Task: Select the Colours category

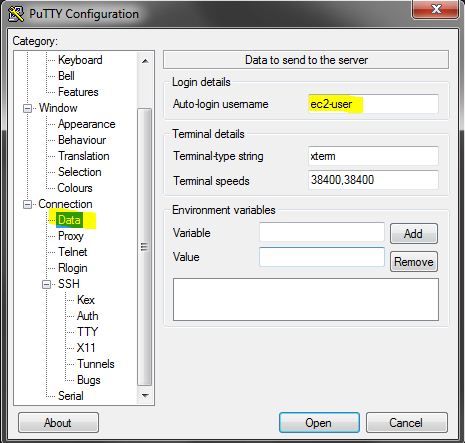Action: point(75,188)
